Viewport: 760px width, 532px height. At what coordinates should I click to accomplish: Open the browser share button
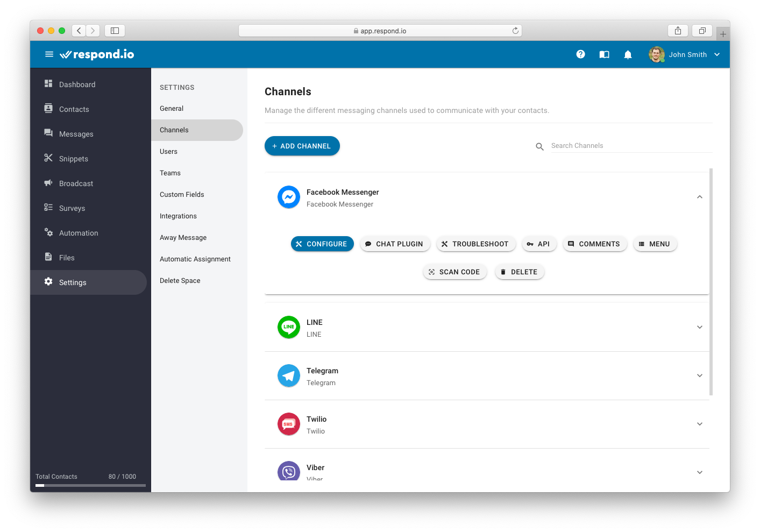(x=678, y=31)
